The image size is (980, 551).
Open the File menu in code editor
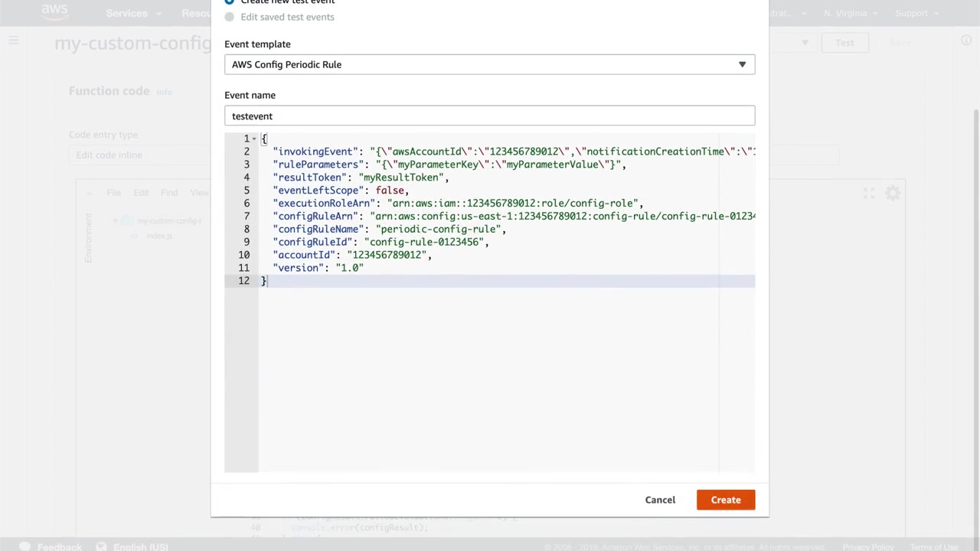click(113, 193)
